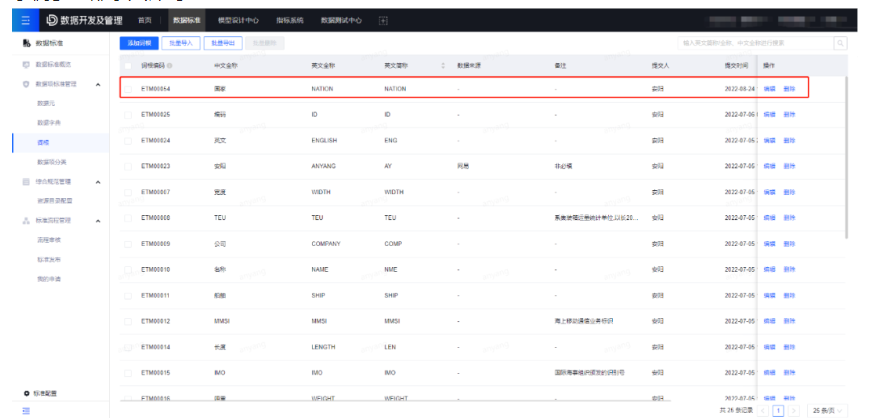Viewport: 885px width, 418px height.
Task: Click the horizontal scrollbar below the table
Action: (x=395, y=399)
